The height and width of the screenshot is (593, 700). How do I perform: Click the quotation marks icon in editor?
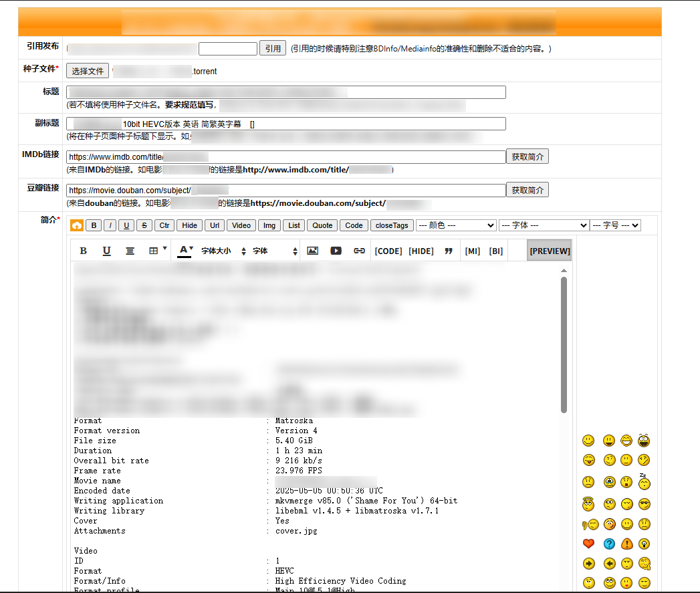click(x=449, y=251)
